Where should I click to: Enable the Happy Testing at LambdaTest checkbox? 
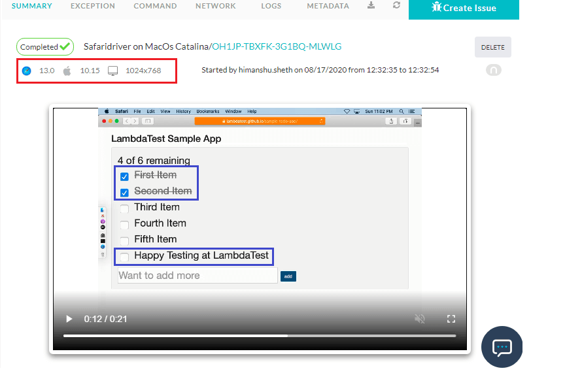[124, 257]
